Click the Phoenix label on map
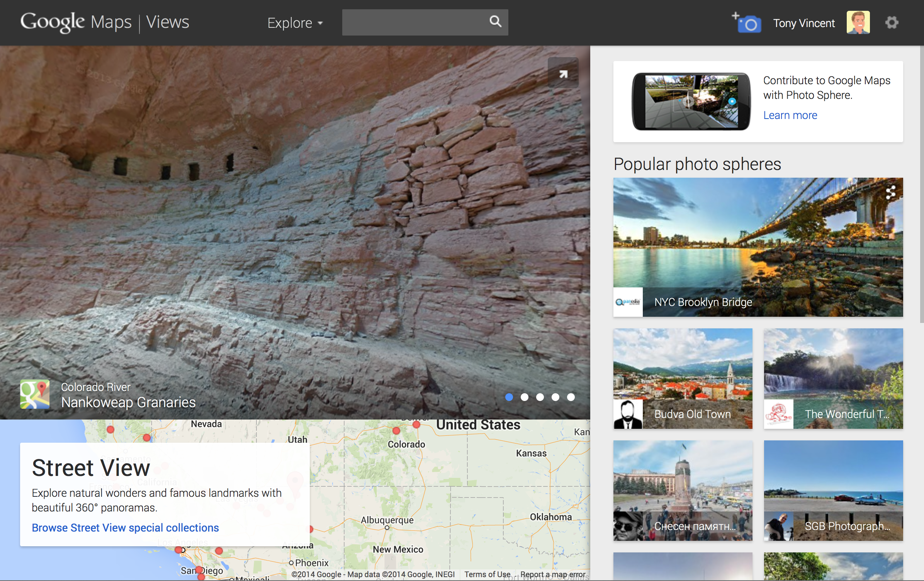Viewport: 924px width, 581px height. pos(312,563)
